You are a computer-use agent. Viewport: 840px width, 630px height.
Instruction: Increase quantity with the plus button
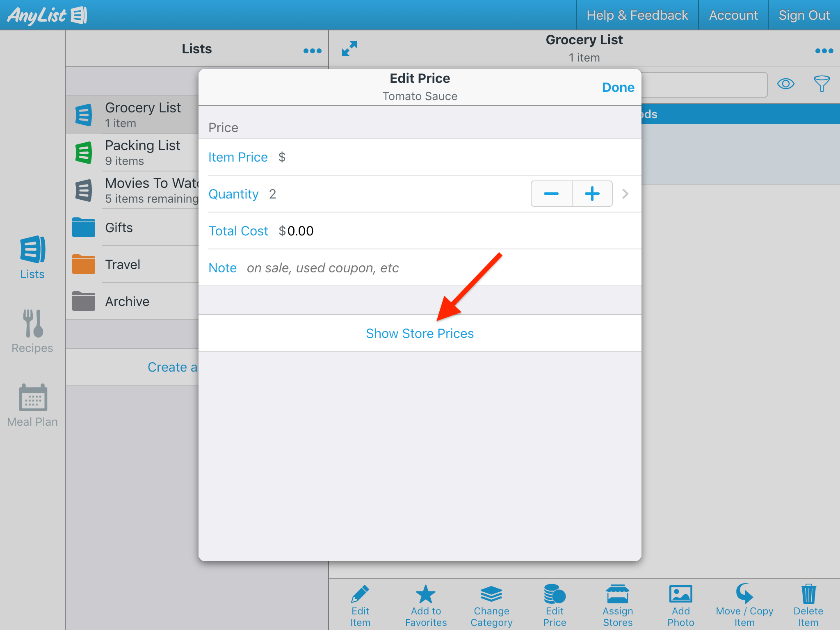coord(592,194)
